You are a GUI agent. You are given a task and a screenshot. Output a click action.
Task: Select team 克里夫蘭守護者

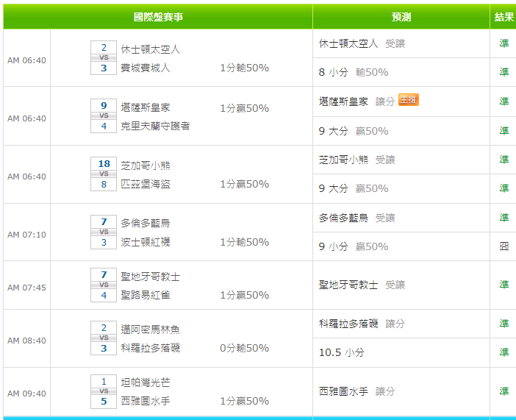155,127
